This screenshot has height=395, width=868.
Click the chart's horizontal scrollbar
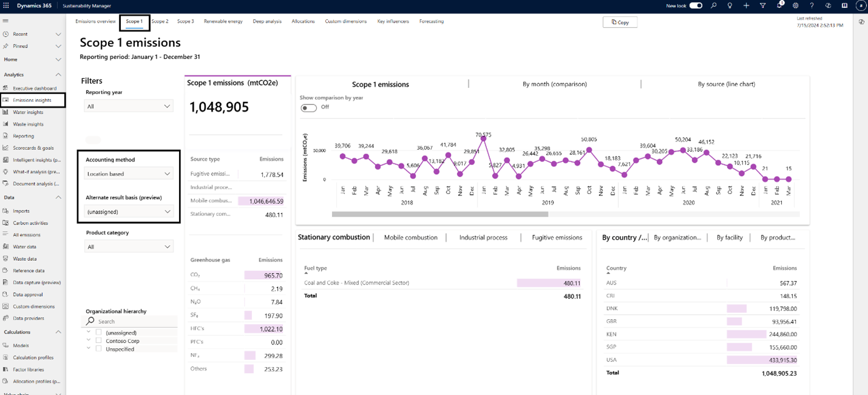point(440,214)
